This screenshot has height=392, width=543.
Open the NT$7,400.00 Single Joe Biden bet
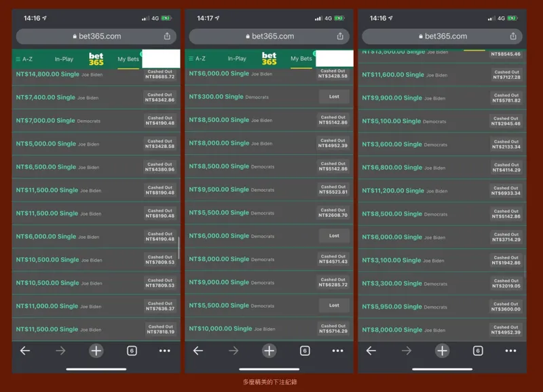tap(96, 98)
